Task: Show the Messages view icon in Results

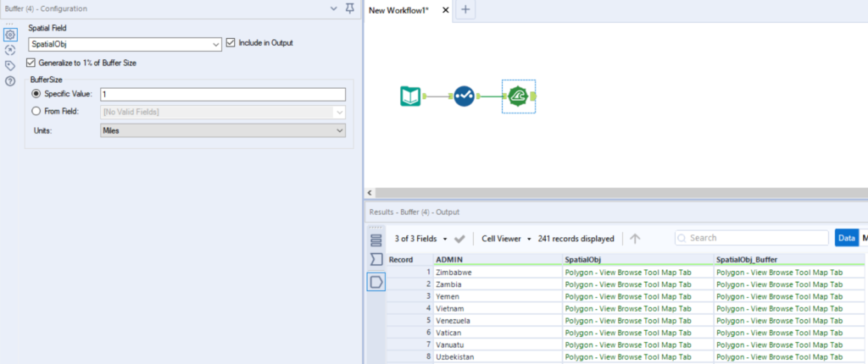Action: click(x=376, y=258)
